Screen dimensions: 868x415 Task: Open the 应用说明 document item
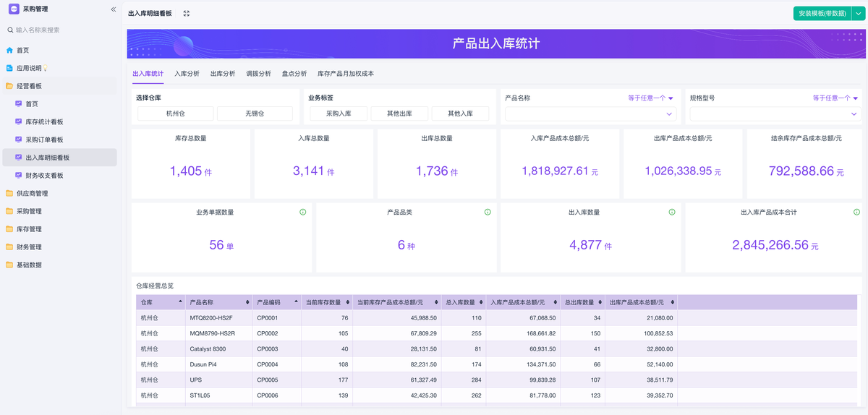29,68
